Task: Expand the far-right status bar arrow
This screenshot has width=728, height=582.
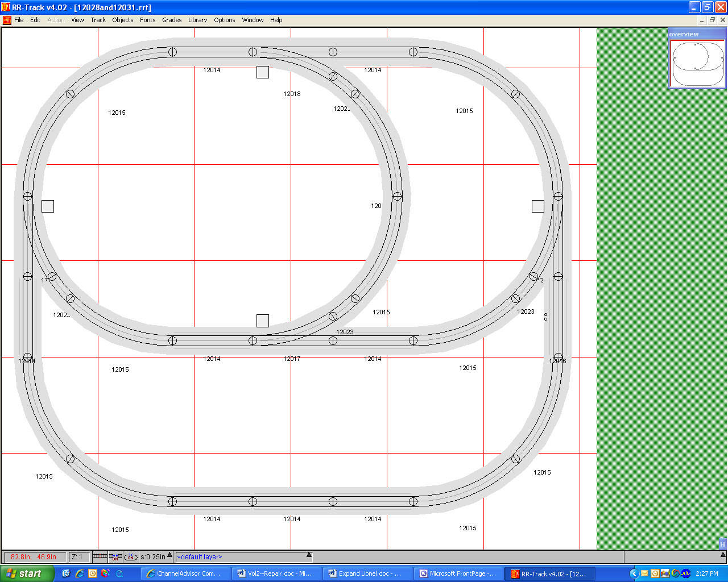Action: 722,555
